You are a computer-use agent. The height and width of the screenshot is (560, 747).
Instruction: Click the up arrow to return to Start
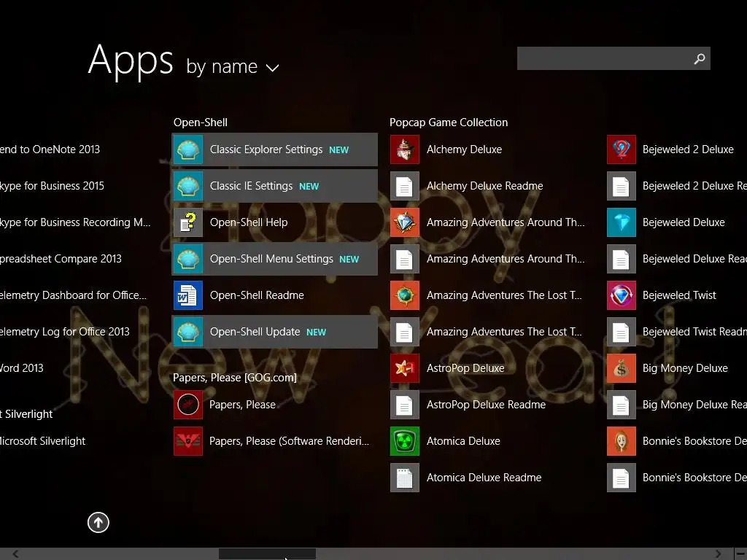98,522
